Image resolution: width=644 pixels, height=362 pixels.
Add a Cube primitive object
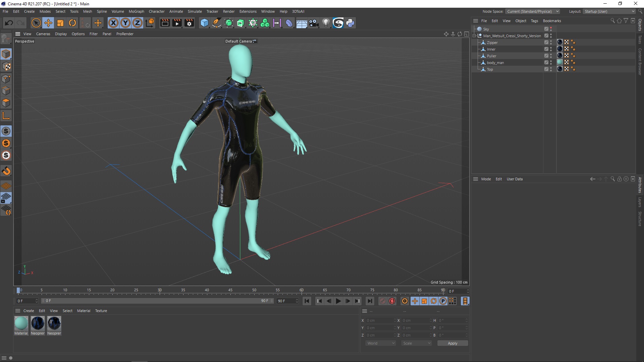pyautogui.click(x=204, y=23)
